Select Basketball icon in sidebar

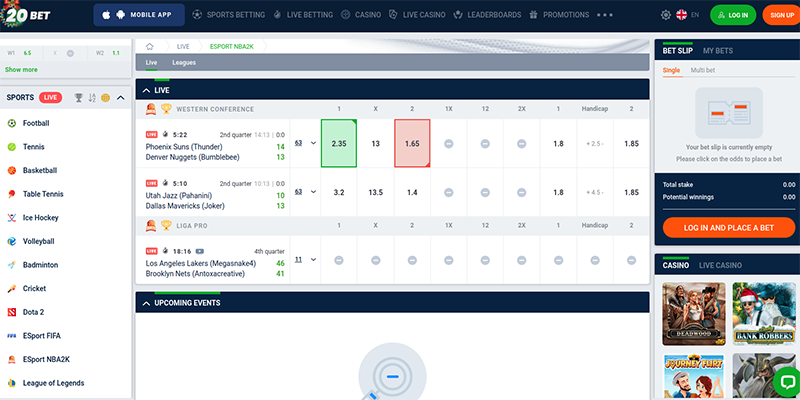[12, 170]
